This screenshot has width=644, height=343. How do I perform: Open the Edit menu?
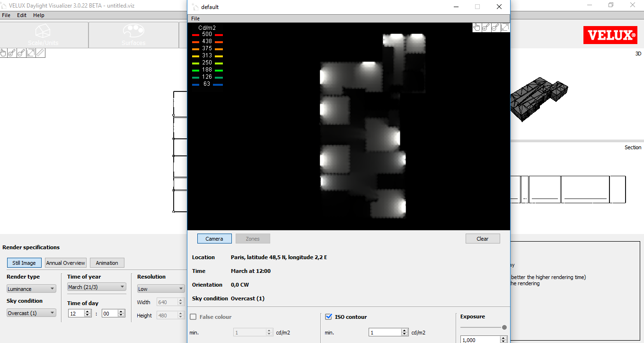tap(22, 15)
